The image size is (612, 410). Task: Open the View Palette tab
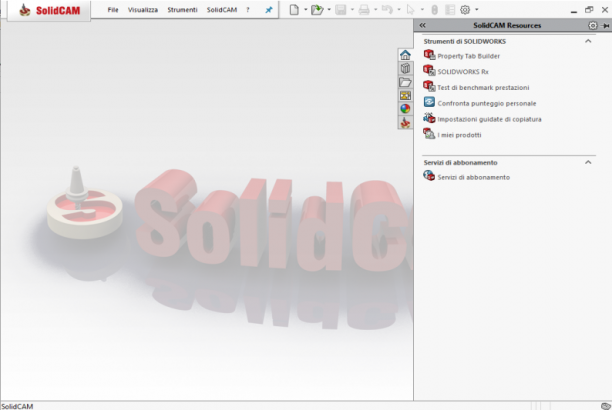click(x=405, y=95)
